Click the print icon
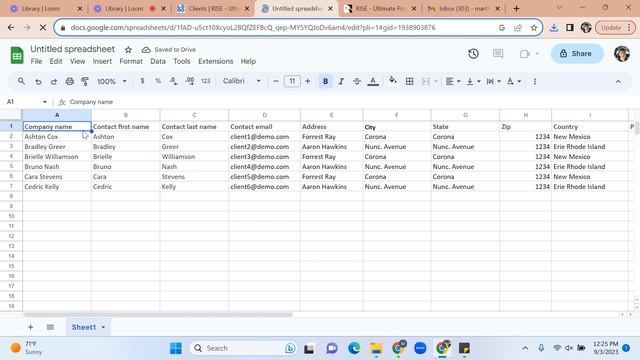640x360 pixels. pos(70,81)
